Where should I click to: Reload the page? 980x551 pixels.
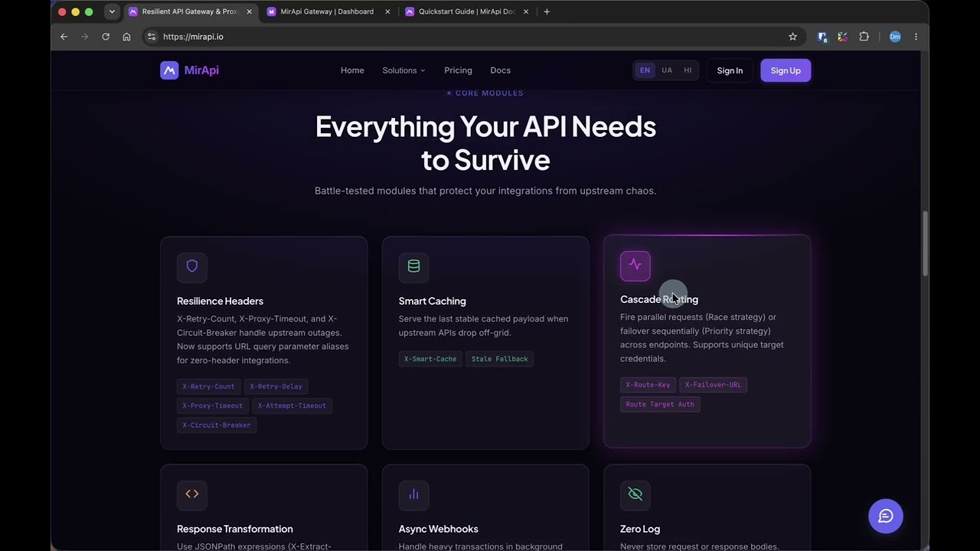tap(106, 37)
